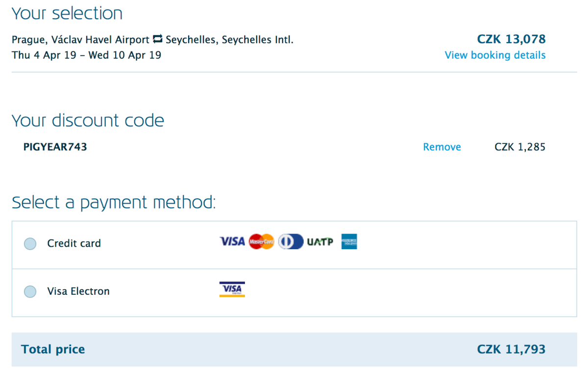
Task: Click the Mastercard logo
Action: pos(261,241)
